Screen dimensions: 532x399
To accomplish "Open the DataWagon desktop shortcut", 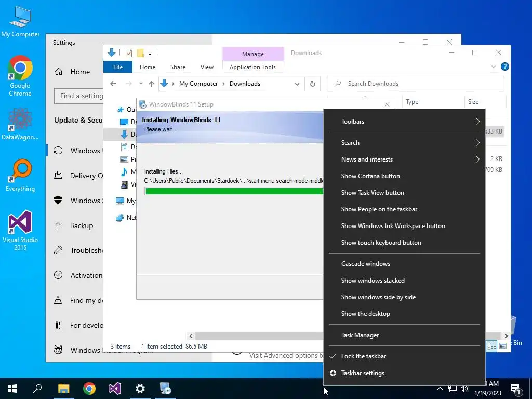I will (x=20, y=124).
